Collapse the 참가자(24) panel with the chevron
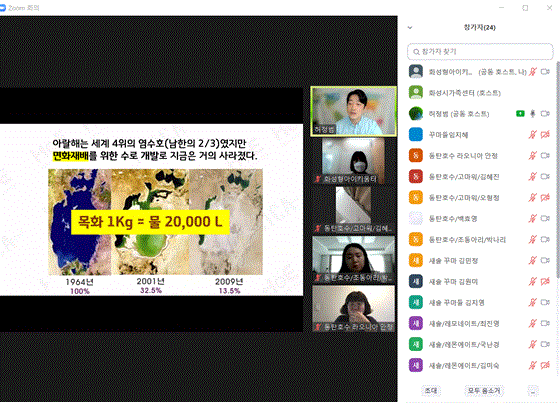 pyautogui.click(x=410, y=28)
